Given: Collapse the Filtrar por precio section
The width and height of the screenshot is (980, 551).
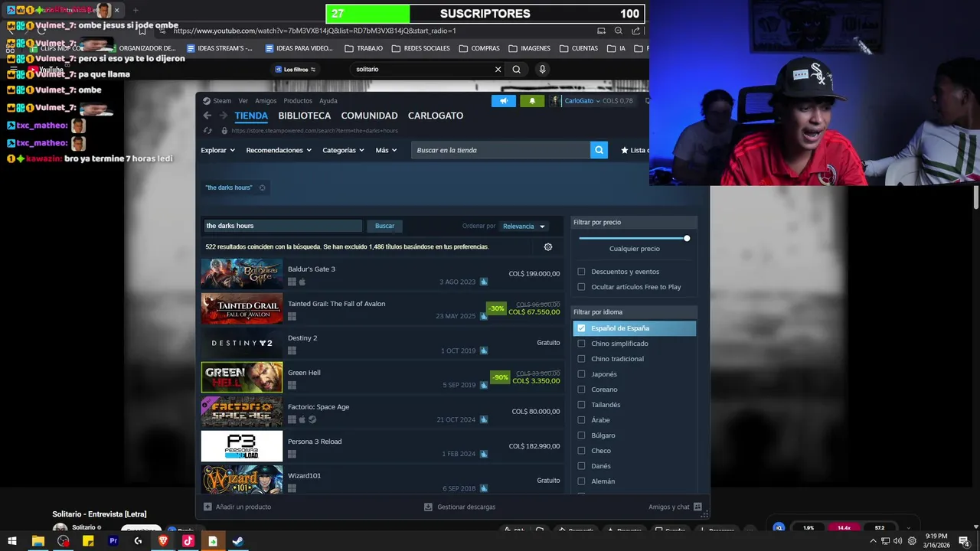Looking at the screenshot, I should [x=634, y=222].
